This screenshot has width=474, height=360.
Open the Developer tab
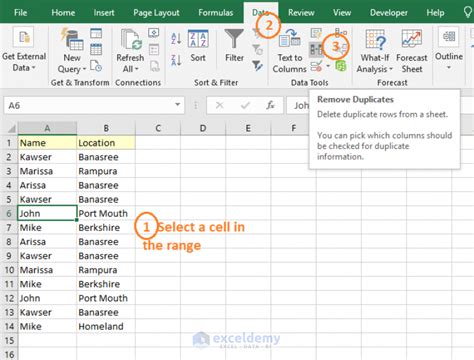[x=389, y=13]
